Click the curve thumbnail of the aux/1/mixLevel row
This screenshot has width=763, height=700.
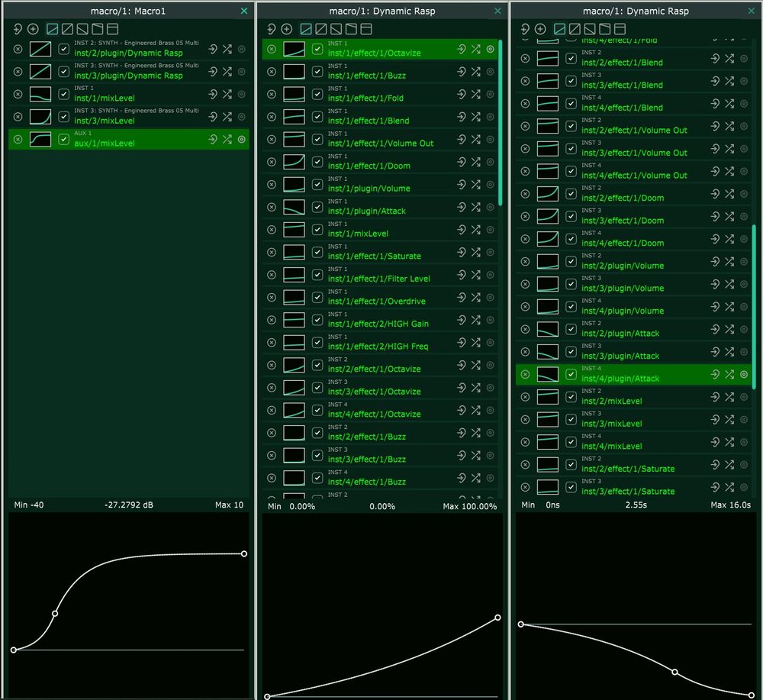tap(40, 139)
